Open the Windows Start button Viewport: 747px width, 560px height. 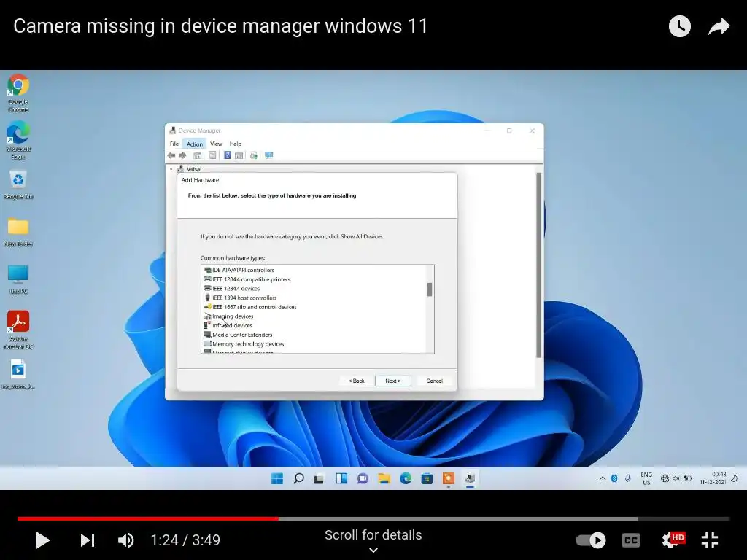(276, 478)
